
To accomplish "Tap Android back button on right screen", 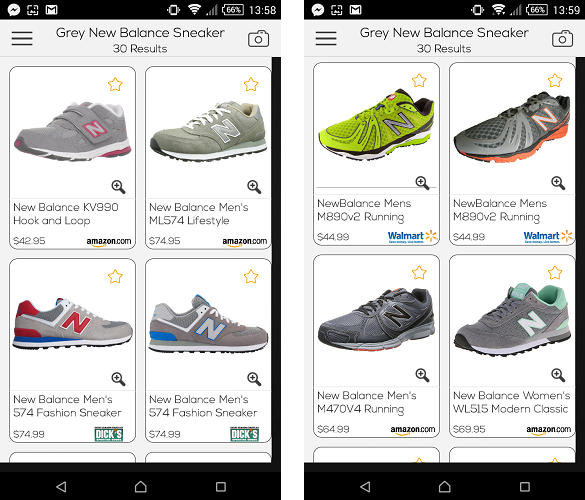I will pyautogui.click(x=365, y=487).
